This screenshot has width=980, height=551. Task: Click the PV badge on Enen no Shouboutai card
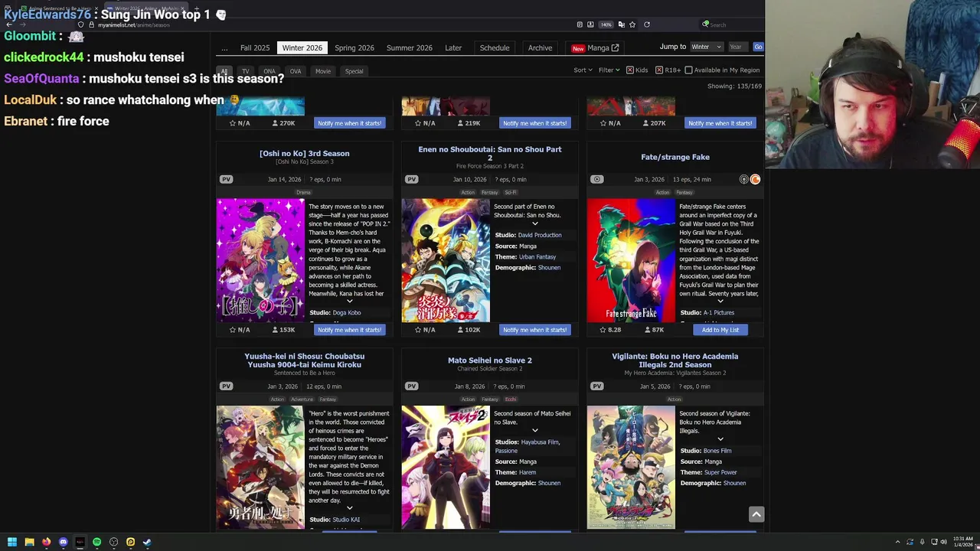point(411,179)
